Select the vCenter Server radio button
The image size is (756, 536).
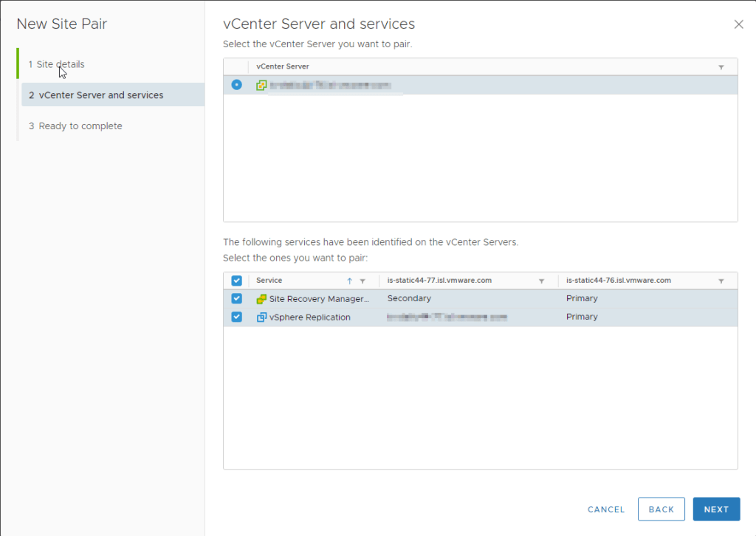[236, 85]
